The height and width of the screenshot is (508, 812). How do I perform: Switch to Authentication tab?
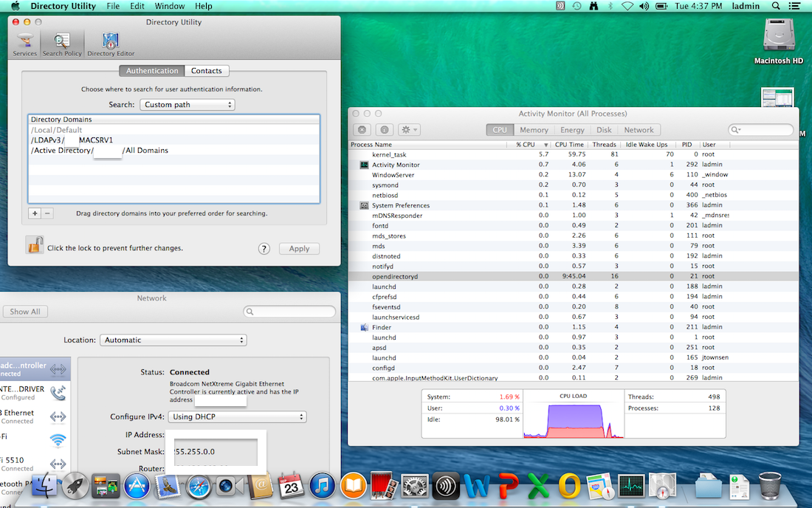(x=152, y=71)
